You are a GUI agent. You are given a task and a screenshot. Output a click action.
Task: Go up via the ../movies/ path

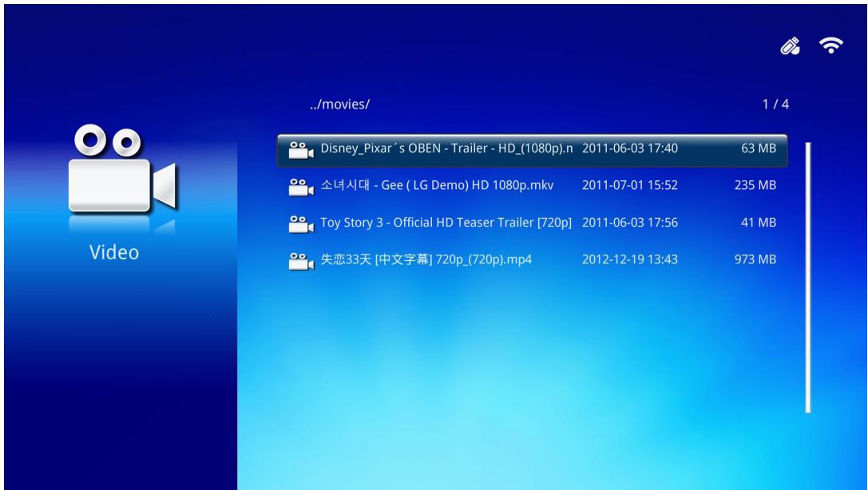[x=340, y=105]
